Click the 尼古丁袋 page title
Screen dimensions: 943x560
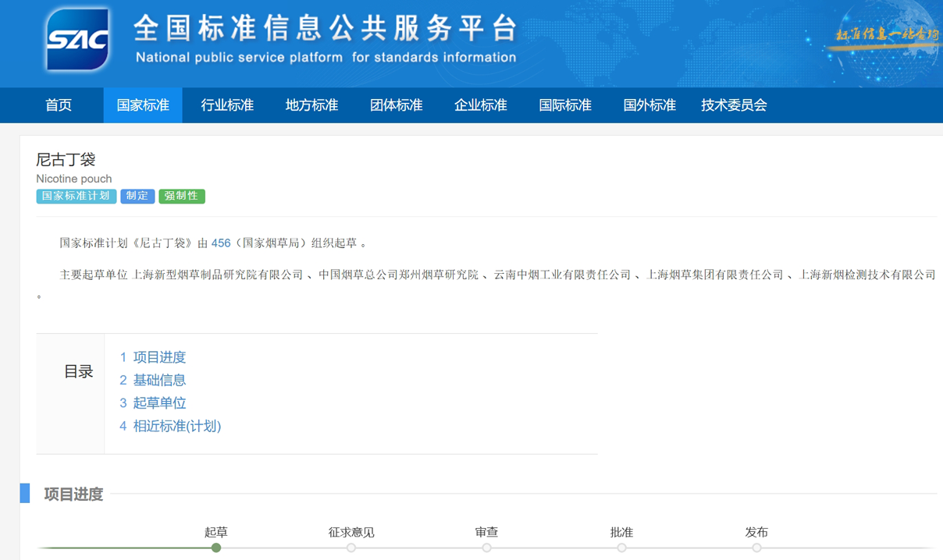point(66,159)
